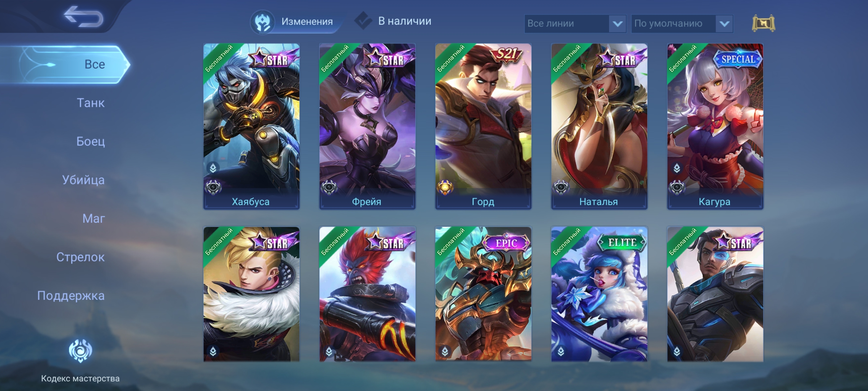Click the Изменения button label
868x391 pixels.
click(307, 22)
